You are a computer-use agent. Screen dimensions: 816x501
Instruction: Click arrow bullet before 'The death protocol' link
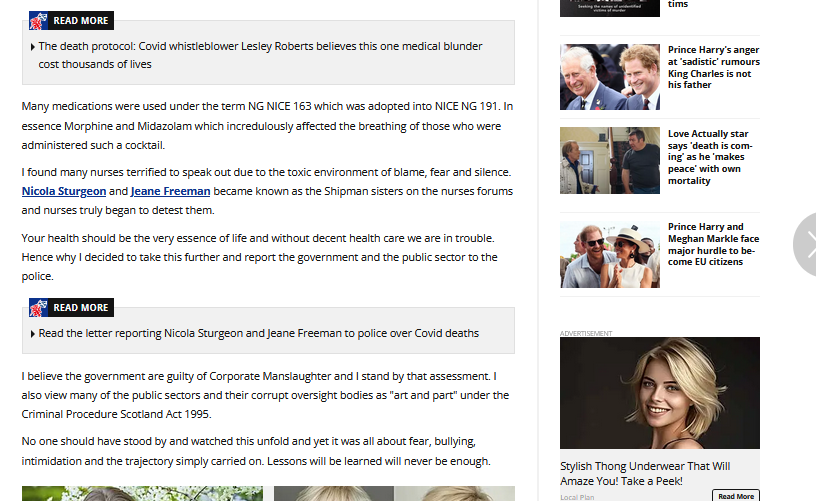33,47
